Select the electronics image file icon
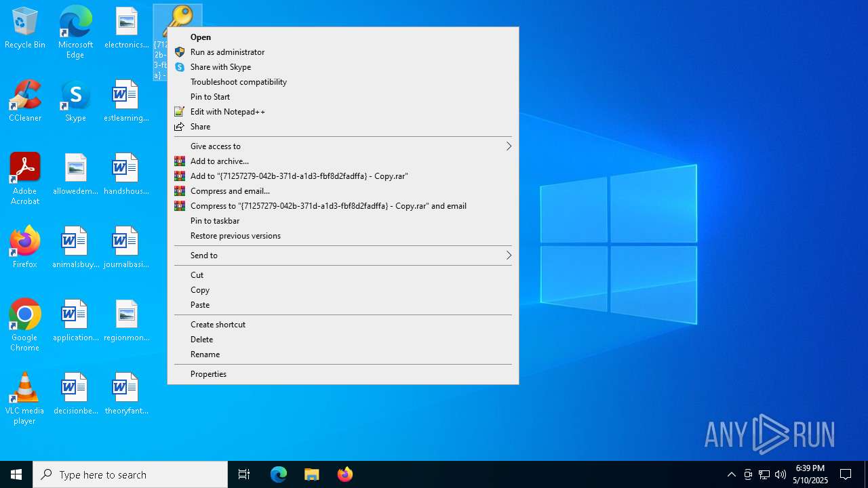This screenshot has height=488, width=868. pyautogui.click(x=126, y=28)
